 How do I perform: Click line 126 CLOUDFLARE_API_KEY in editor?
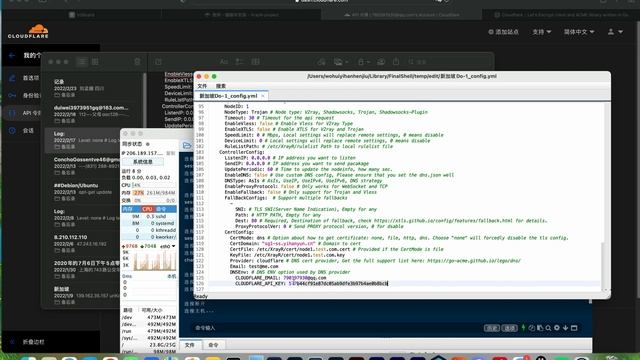(x=311, y=283)
